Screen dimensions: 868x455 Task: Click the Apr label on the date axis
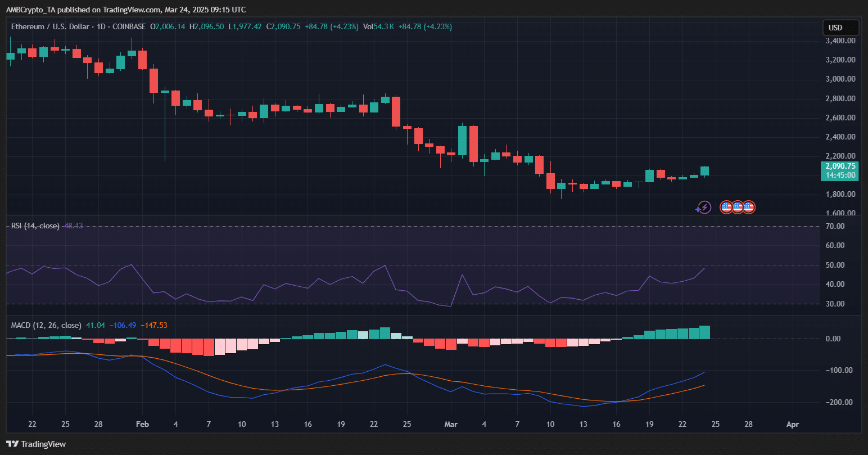pyautogui.click(x=792, y=424)
